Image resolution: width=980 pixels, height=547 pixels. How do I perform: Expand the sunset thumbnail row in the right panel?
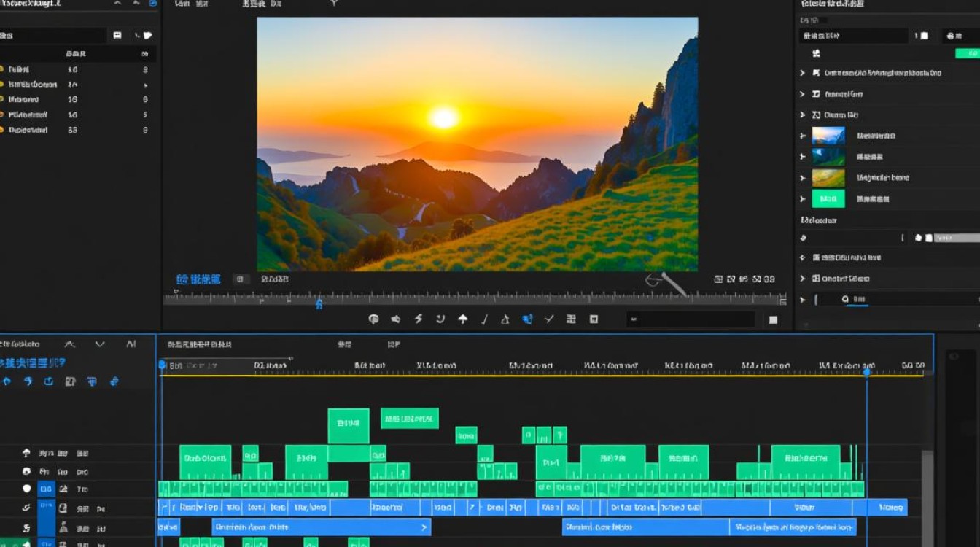pos(803,136)
